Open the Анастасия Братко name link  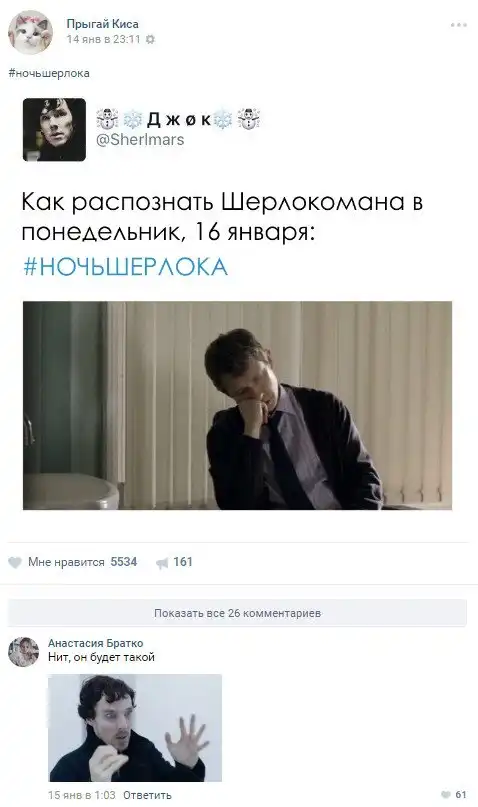[x=96, y=643]
